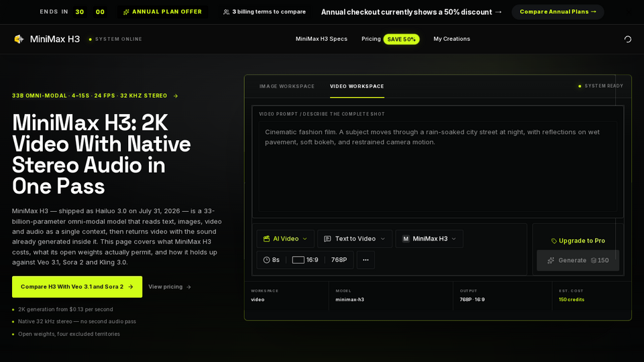This screenshot has width=644, height=362.
Task: Click the arrow icon next to View pricing
Action: pos(189,287)
